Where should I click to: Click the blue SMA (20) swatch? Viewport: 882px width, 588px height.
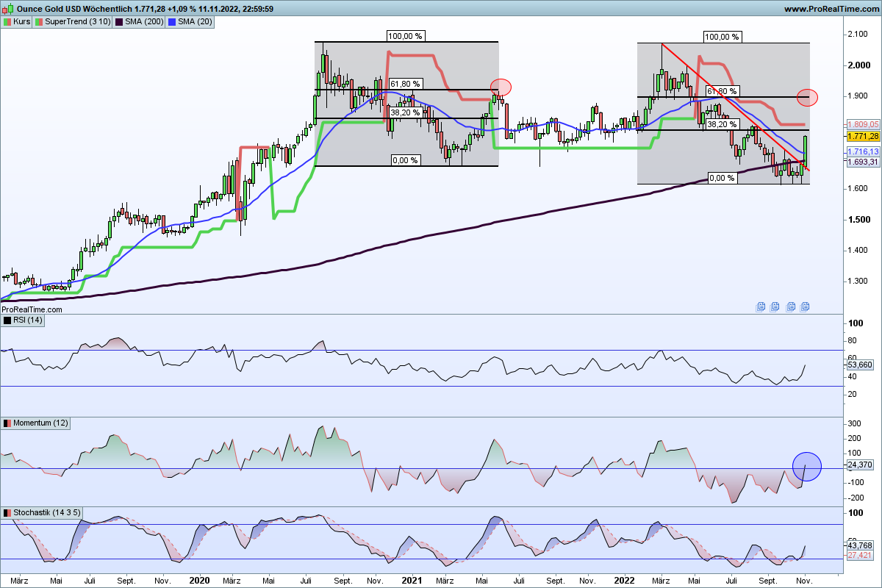pyautogui.click(x=173, y=22)
